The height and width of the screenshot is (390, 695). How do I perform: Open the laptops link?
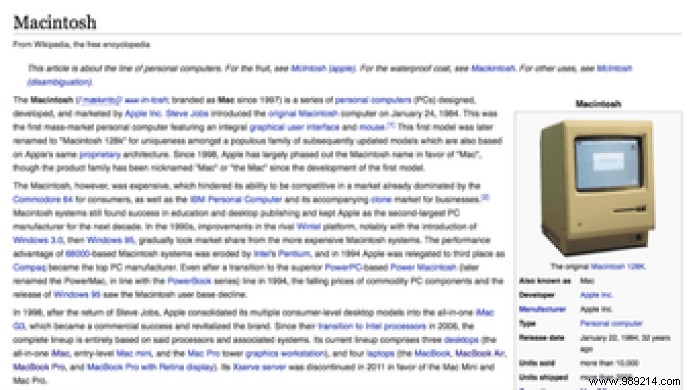pos(380,354)
